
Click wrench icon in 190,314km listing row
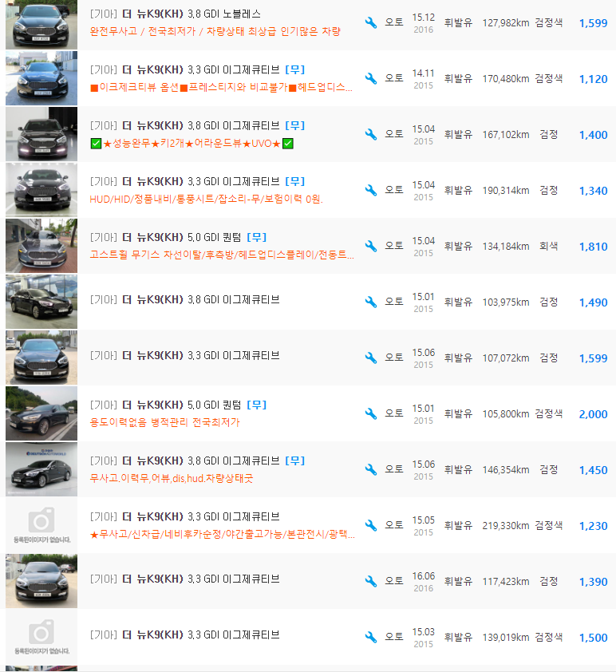pos(371,190)
